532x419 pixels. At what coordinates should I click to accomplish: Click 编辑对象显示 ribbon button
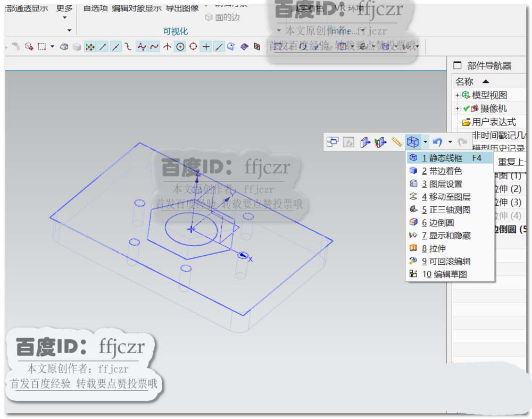click(x=136, y=8)
